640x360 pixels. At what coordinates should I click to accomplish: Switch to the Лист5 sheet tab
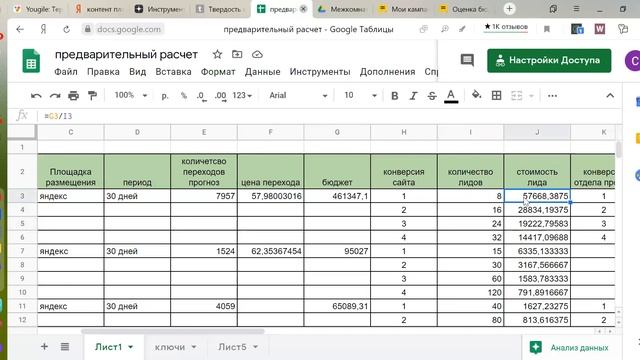click(x=232, y=347)
